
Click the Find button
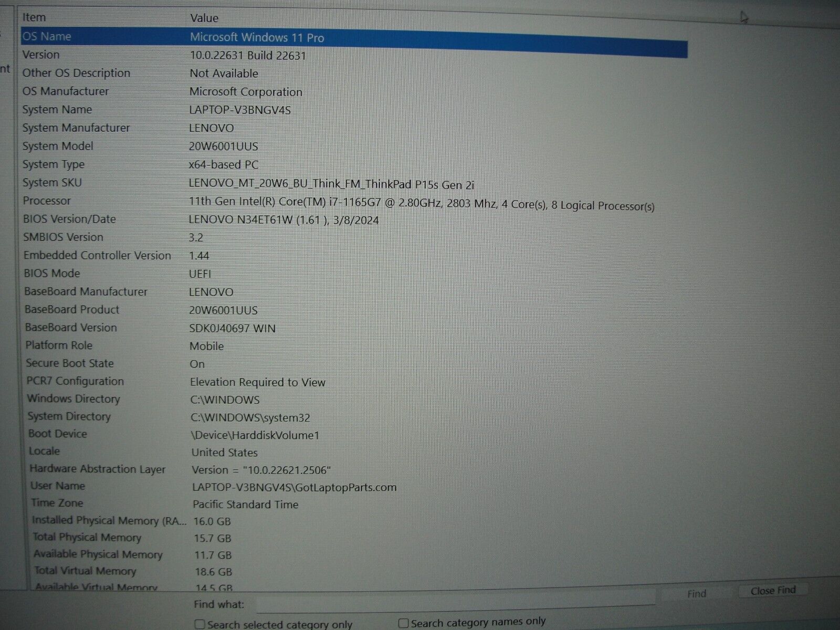pos(697,594)
